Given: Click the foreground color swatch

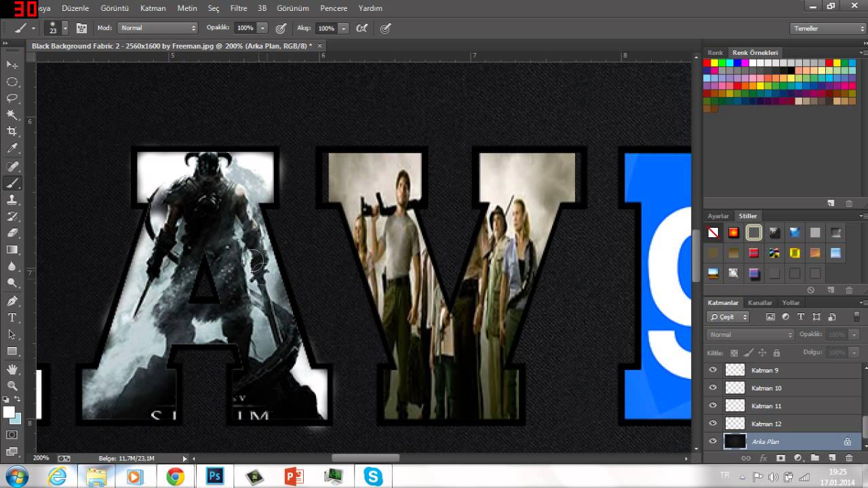Looking at the screenshot, I should pos(9,412).
